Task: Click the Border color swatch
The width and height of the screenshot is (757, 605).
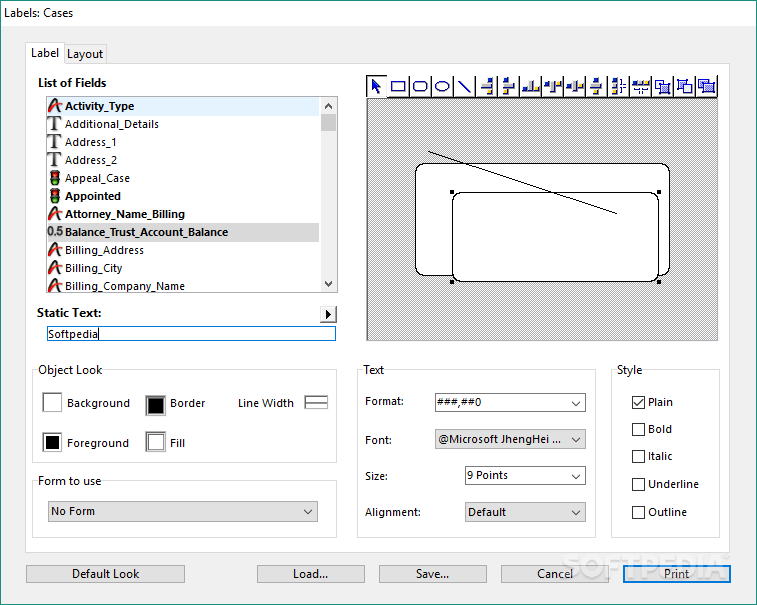Action: (155, 406)
